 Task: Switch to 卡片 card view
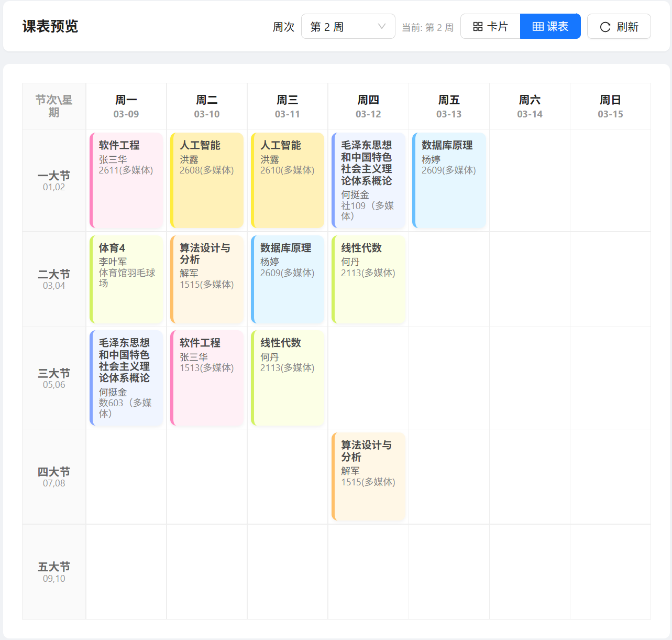pos(490,26)
